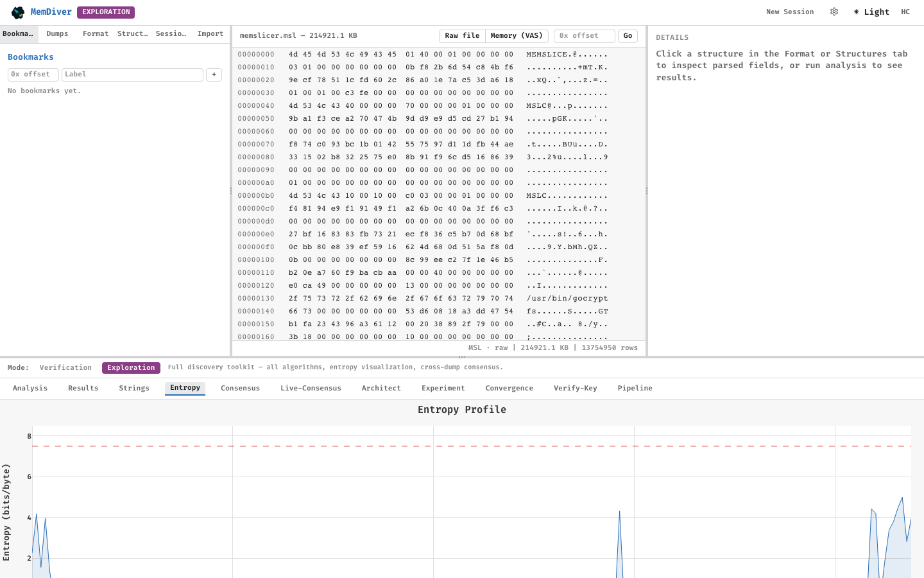The image size is (924, 578).
Task: Open the Analysis tab
Action: (30, 389)
